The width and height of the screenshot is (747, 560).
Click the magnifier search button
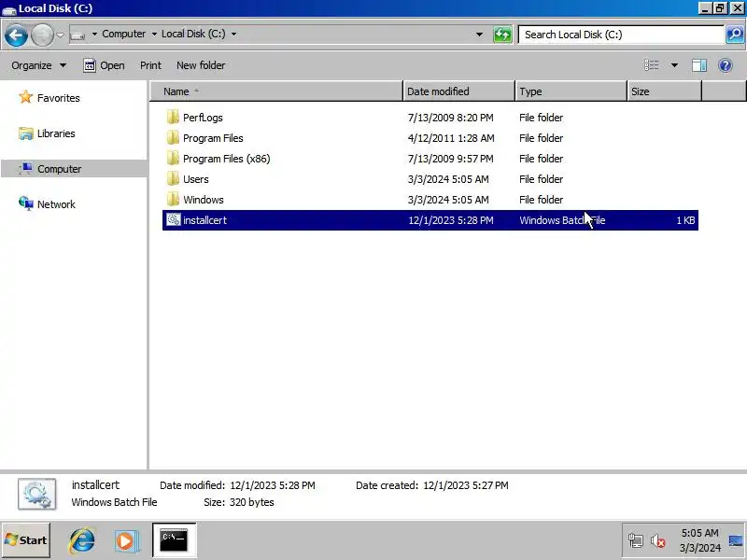pos(735,35)
